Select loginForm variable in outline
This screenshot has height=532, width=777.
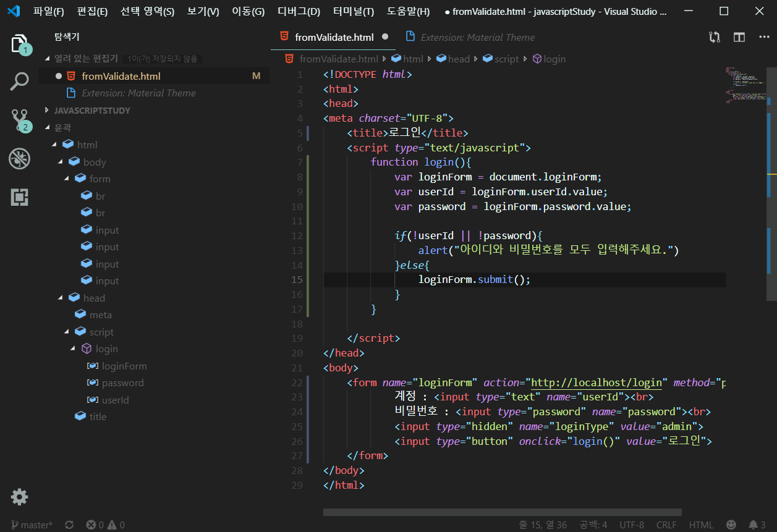click(124, 366)
